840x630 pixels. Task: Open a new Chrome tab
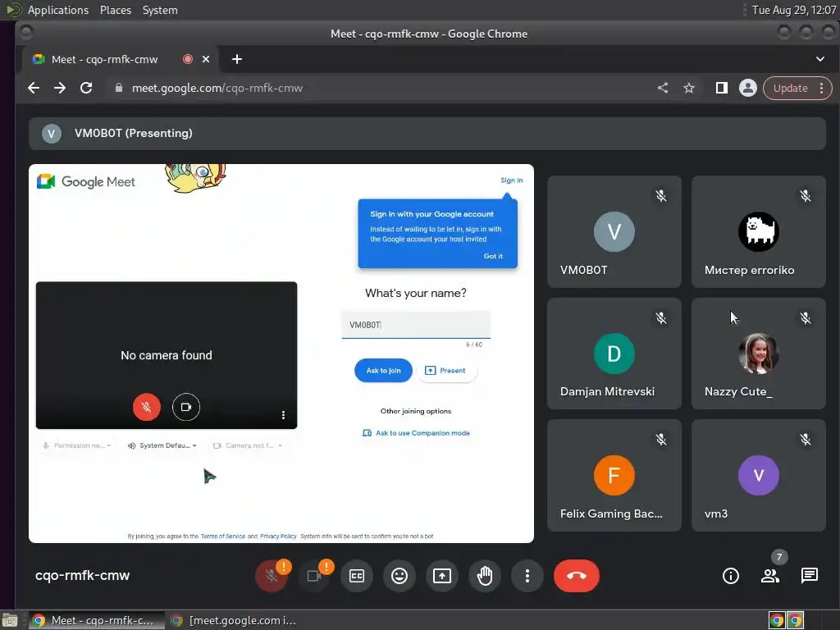click(x=237, y=59)
